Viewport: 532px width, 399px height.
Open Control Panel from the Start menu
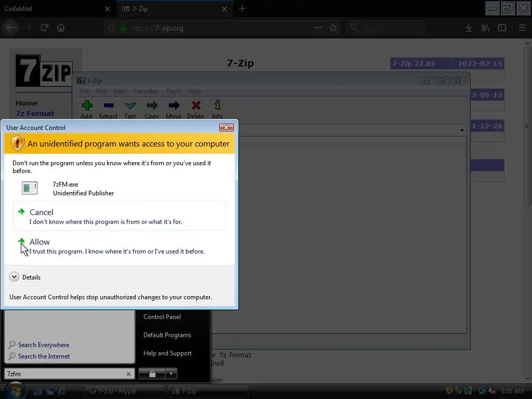162,316
